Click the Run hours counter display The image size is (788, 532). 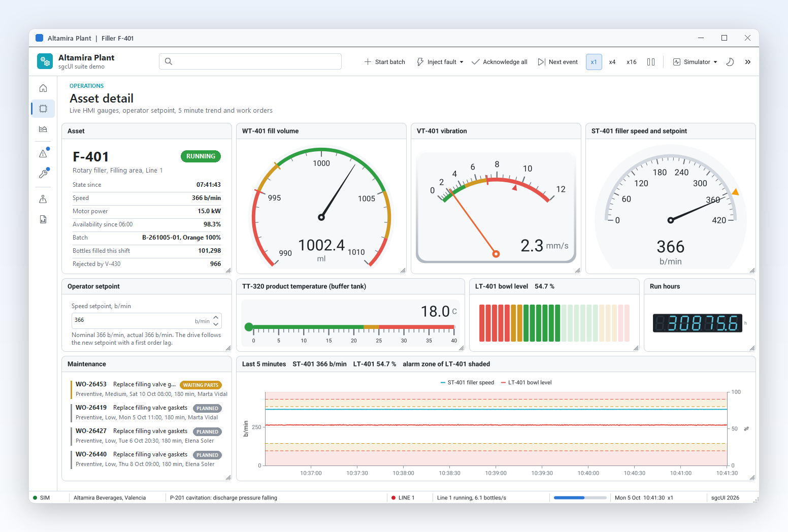698,323
